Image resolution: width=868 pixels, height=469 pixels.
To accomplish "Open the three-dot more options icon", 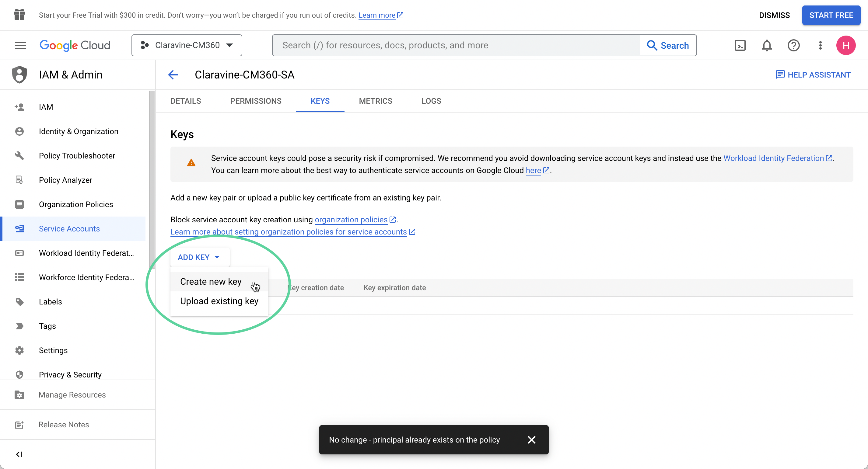I will pos(820,45).
